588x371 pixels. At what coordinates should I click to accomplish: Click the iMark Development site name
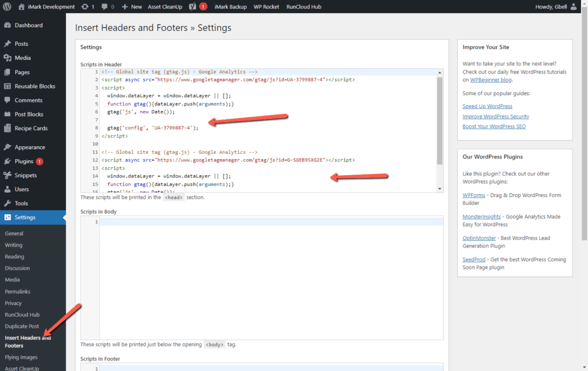(51, 7)
